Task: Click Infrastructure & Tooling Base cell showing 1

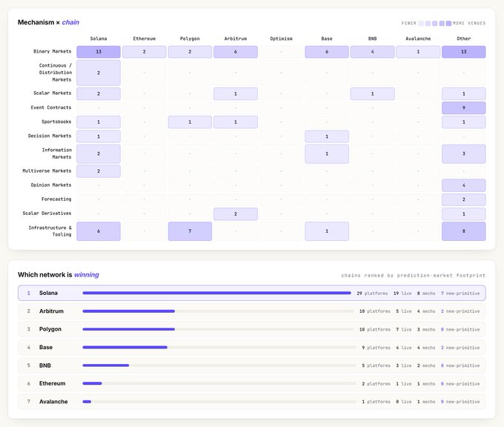Action: pos(327,231)
